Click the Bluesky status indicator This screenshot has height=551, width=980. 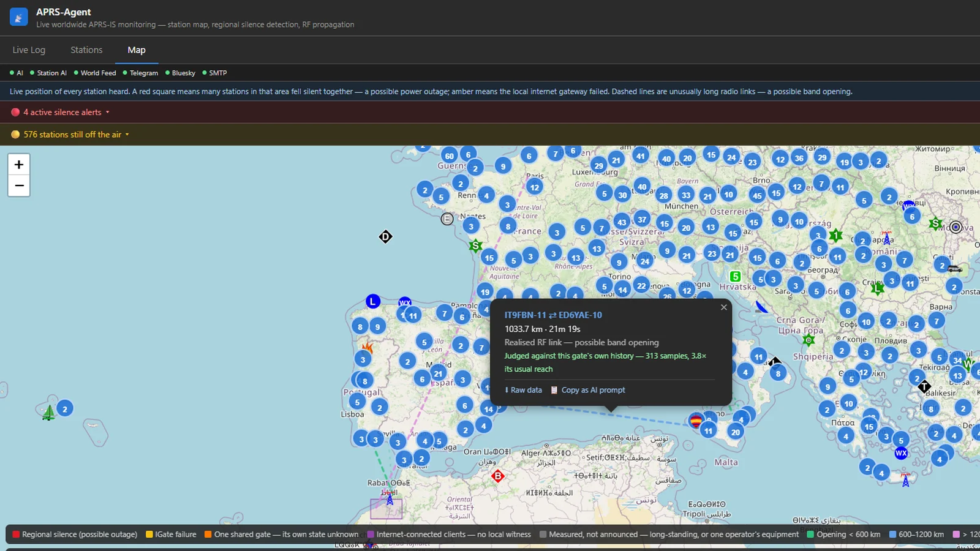pyautogui.click(x=180, y=73)
